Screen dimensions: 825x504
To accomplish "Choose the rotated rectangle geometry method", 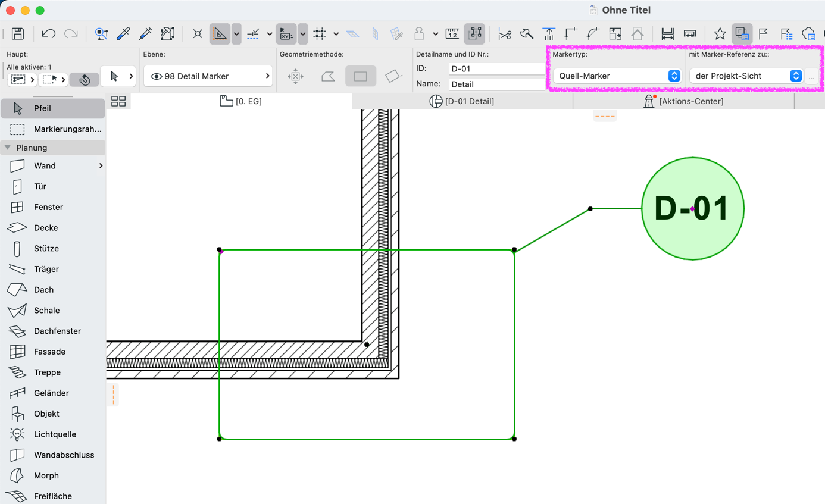I will 393,76.
